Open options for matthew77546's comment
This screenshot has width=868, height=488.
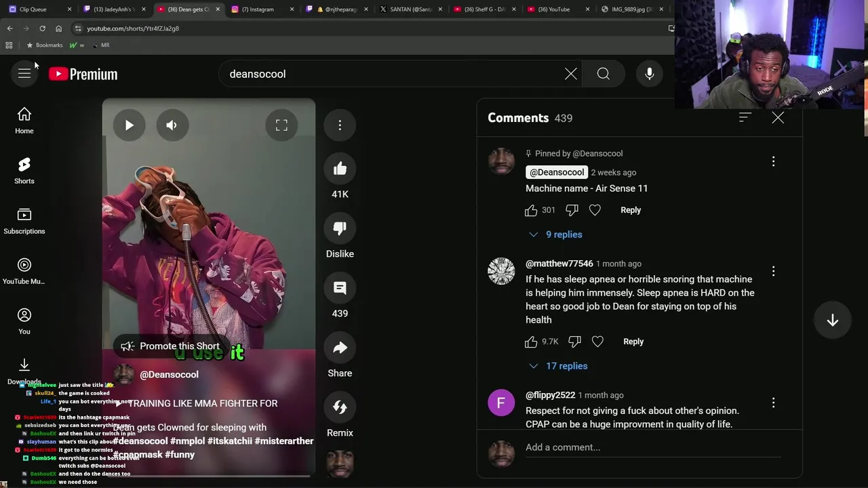pos(773,271)
